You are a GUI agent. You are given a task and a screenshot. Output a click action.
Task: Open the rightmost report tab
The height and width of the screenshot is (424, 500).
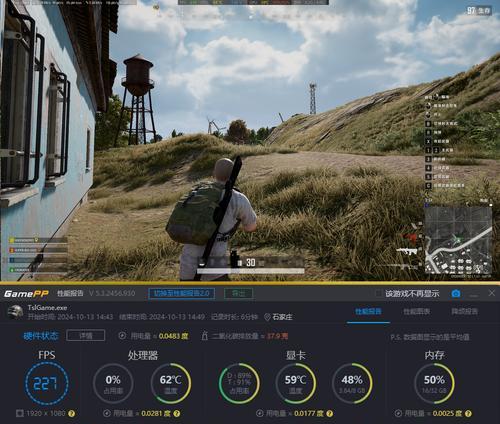[465, 312]
